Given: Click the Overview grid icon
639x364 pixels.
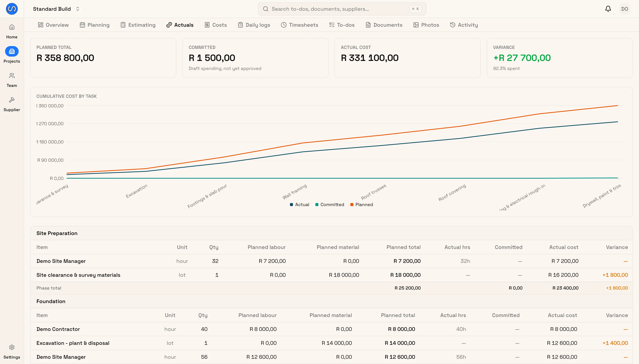Looking at the screenshot, I should click(x=40, y=25).
